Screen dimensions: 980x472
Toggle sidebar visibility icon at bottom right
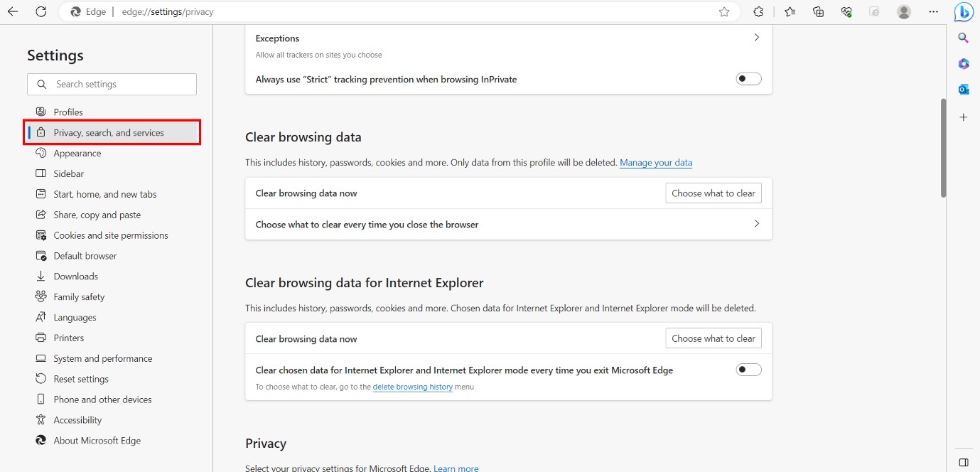964,462
